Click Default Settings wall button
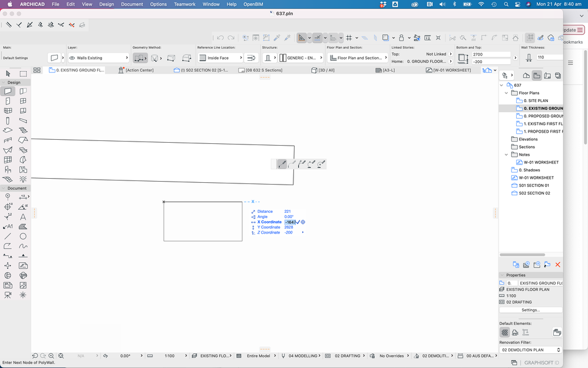Image resolution: width=588 pixels, height=368 pixels. 54,58
